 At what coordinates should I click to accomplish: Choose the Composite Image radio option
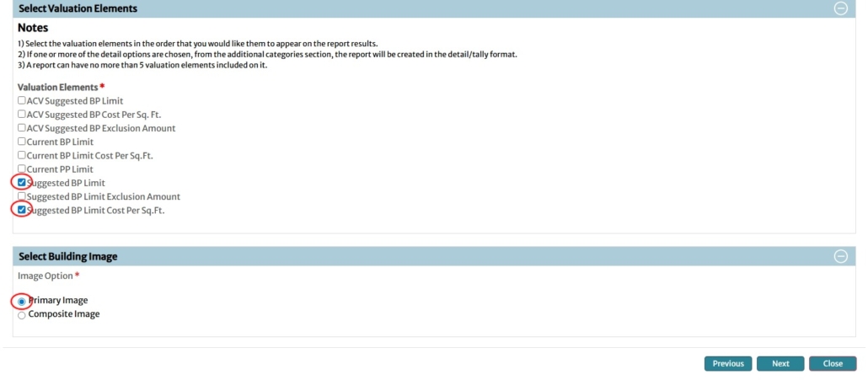click(22, 314)
